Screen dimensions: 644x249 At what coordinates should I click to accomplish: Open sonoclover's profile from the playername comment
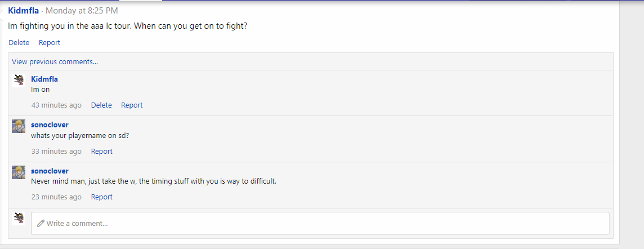50,124
